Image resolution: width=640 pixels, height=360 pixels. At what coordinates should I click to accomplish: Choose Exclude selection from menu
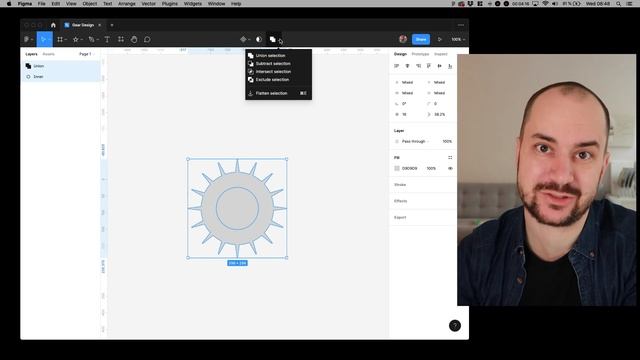[x=278, y=80]
